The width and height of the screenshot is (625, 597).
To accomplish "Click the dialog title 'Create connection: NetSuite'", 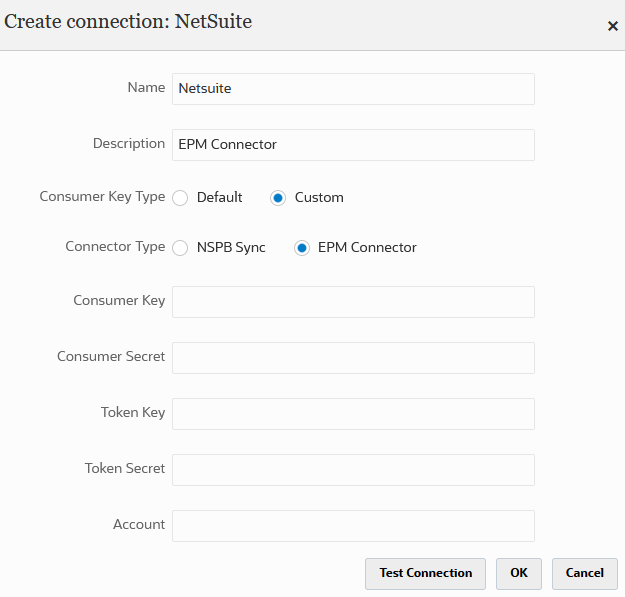I will pos(129,22).
